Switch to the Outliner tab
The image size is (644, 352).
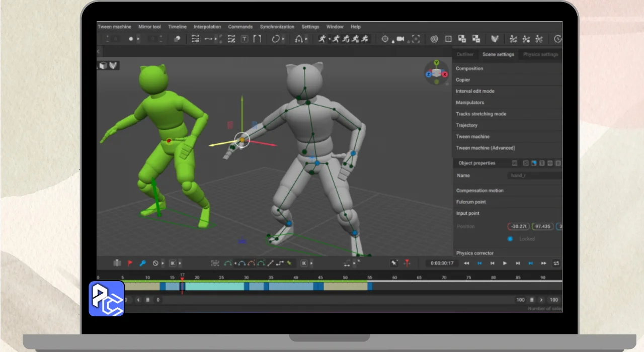click(x=465, y=54)
